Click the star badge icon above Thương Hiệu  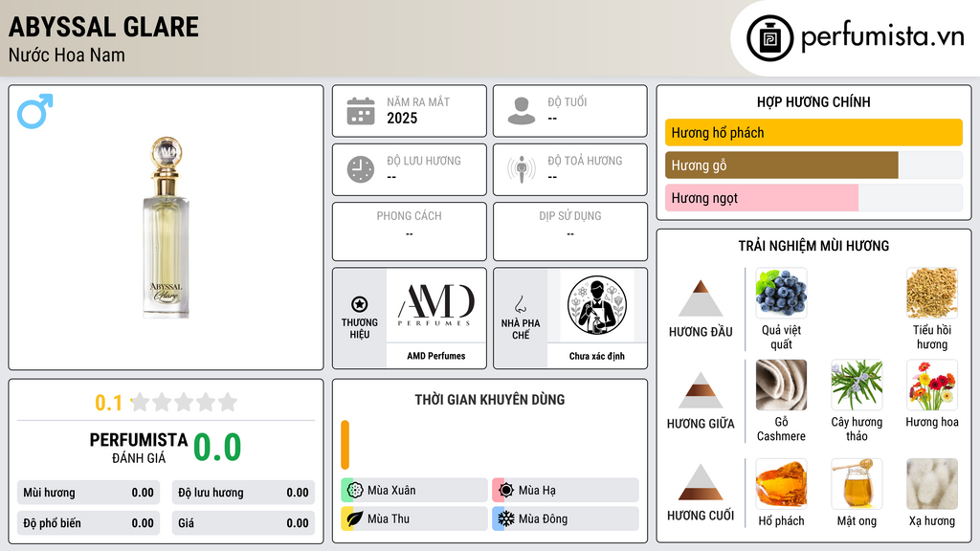(x=360, y=304)
